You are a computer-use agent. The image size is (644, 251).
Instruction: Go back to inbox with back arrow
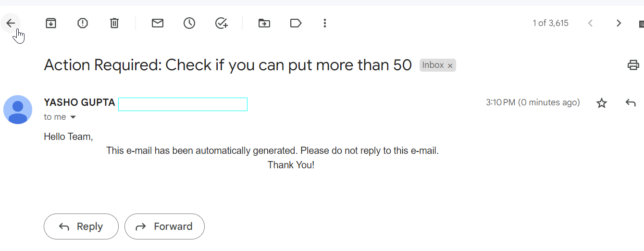(x=11, y=23)
